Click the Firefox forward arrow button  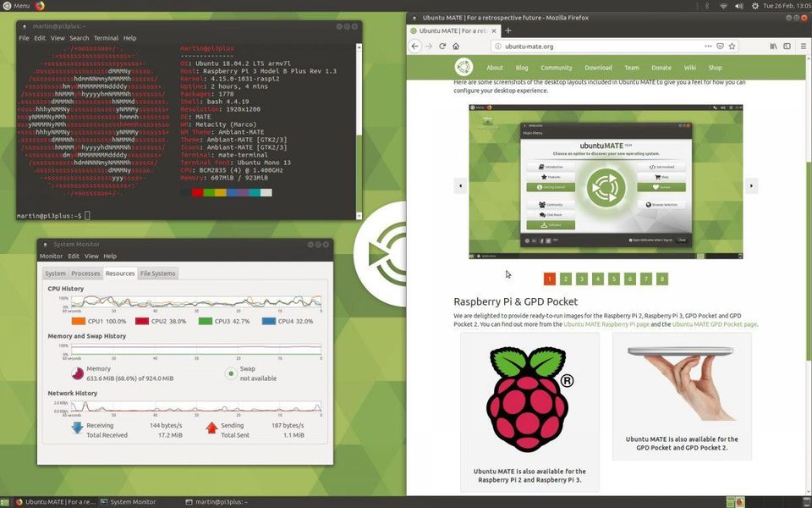429,46
